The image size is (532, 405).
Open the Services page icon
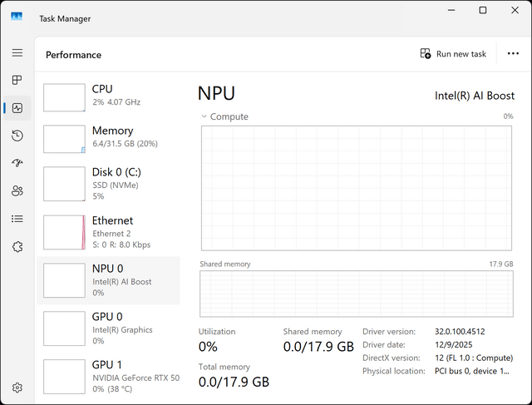[x=17, y=246]
